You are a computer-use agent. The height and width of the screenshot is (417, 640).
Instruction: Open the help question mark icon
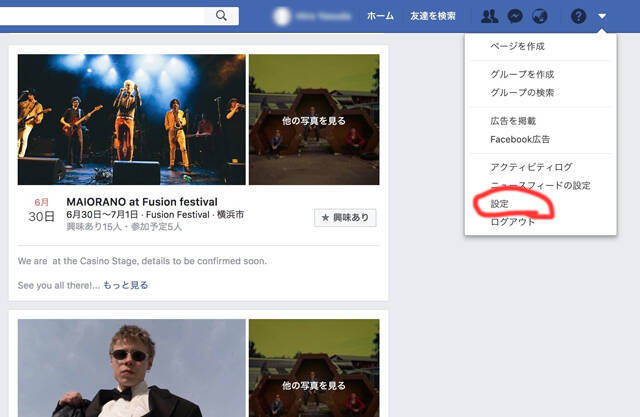tap(578, 16)
